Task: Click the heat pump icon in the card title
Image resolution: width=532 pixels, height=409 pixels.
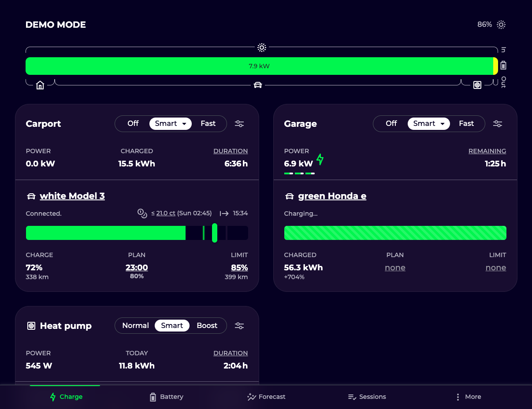Action: pos(31,326)
